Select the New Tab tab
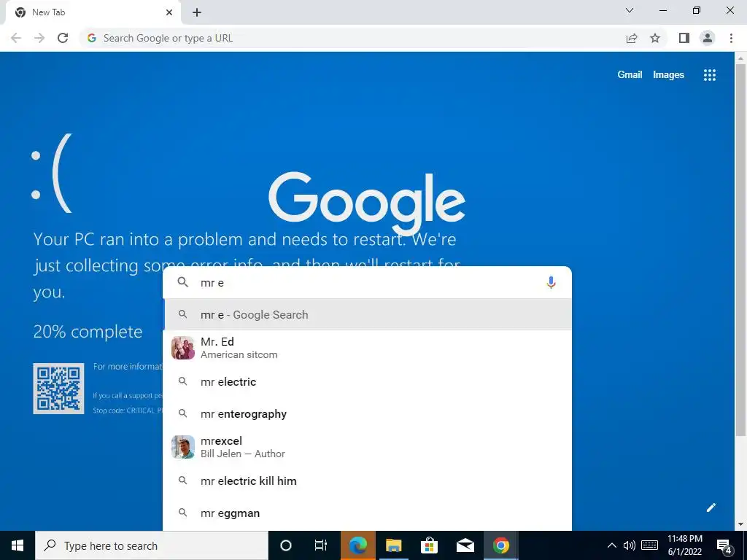 click(x=93, y=12)
